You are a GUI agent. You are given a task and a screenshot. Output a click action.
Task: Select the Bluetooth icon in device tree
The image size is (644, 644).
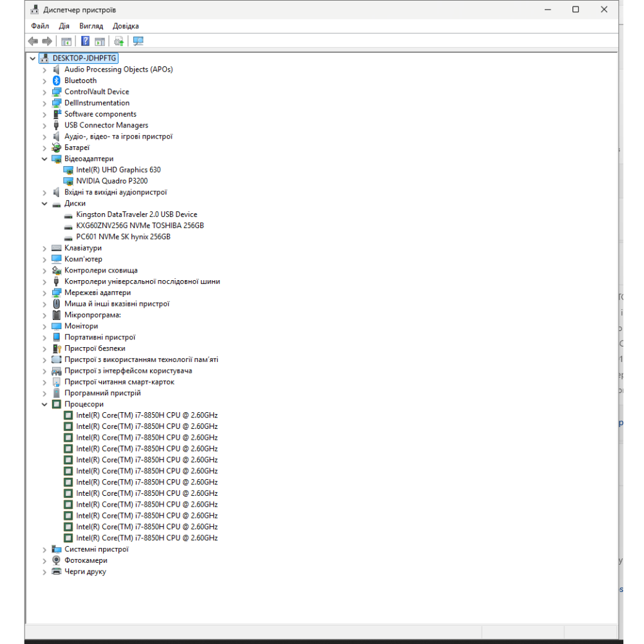[x=57, y=80]
